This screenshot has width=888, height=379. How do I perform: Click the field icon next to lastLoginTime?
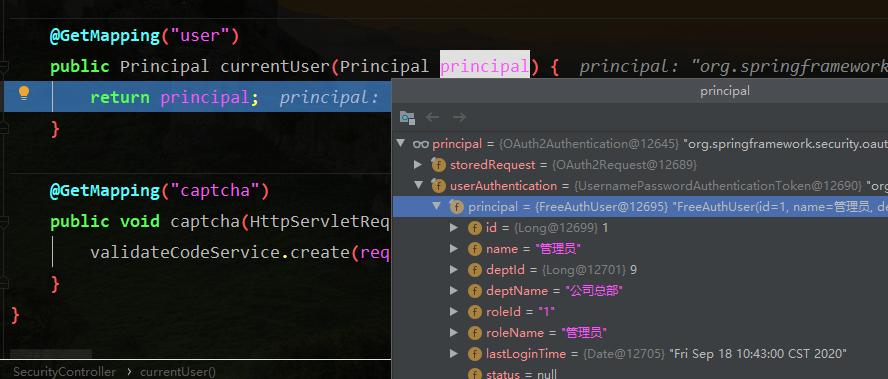click(475, 354)
